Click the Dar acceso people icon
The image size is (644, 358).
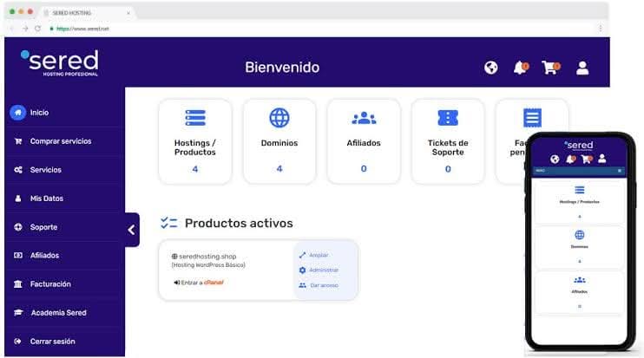click(x=302, y=285)
